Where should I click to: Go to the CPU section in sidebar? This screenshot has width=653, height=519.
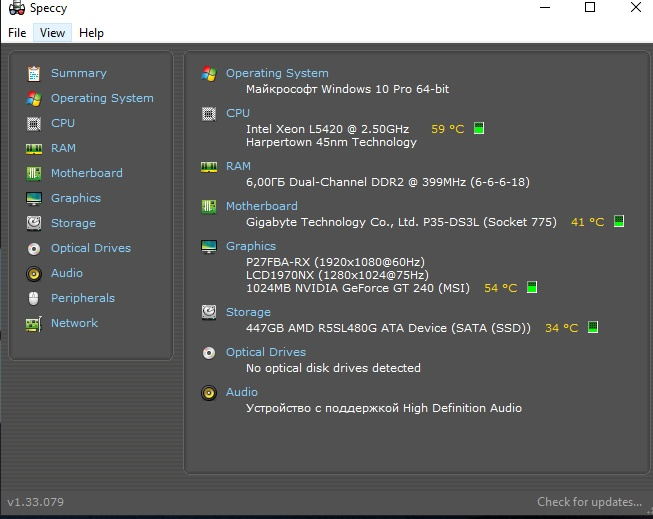(63, 123)
